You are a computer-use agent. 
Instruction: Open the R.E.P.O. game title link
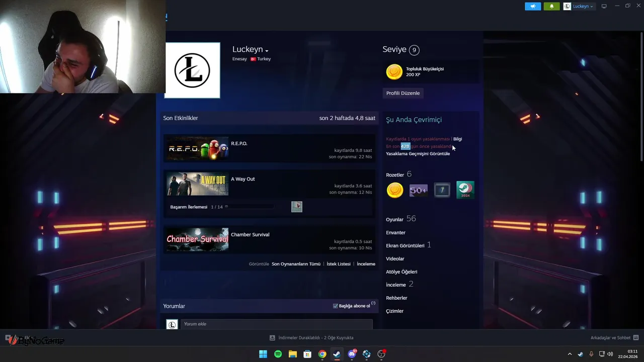tap(239, 143)
